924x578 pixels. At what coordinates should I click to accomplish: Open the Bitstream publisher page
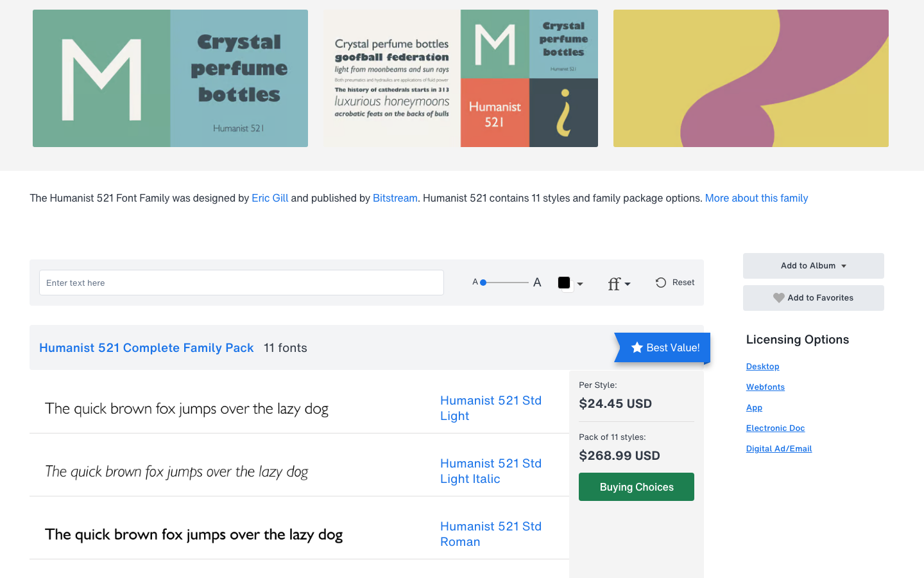pos(395,198)
